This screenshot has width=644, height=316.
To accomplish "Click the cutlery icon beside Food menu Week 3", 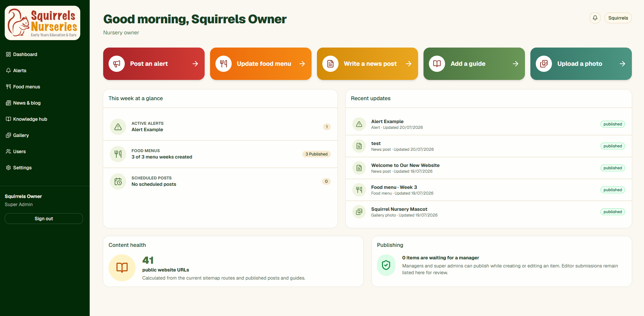I will tap(359, 190).
